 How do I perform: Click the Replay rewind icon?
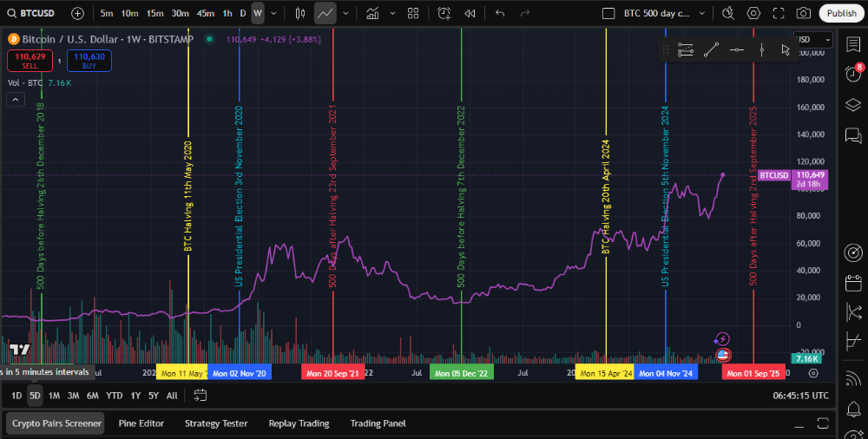coord(470,13)
